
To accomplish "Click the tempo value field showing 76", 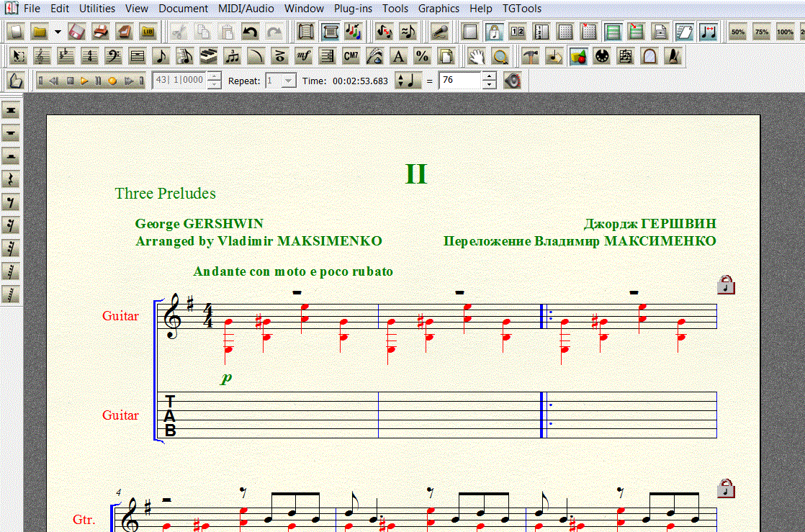I will coord(461,81).
